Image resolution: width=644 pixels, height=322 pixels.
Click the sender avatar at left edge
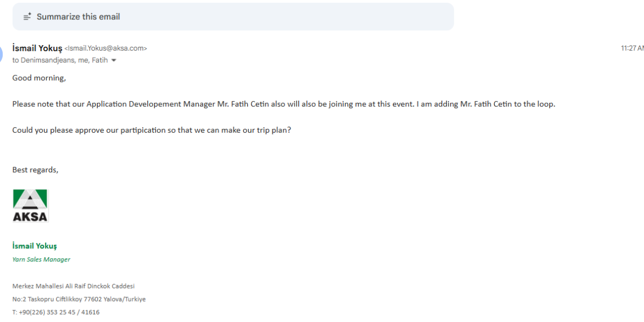(2, 53)
